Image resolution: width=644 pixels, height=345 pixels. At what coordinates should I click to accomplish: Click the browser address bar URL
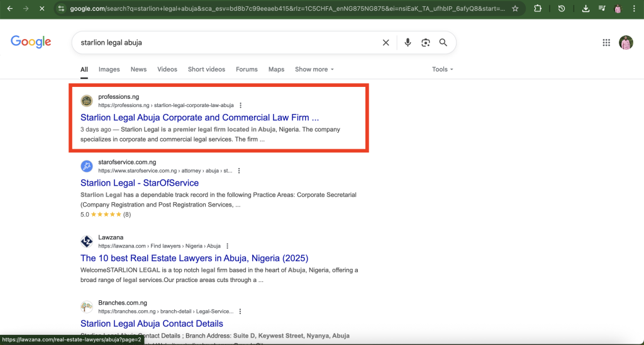pos(287,8)
